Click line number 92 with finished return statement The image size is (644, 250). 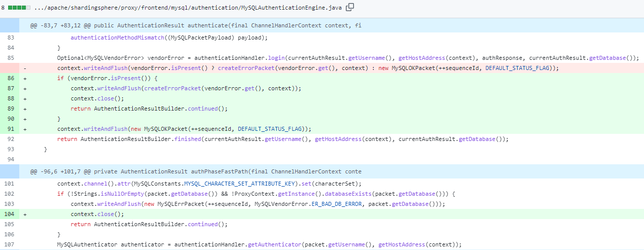(x=11, y=139)
